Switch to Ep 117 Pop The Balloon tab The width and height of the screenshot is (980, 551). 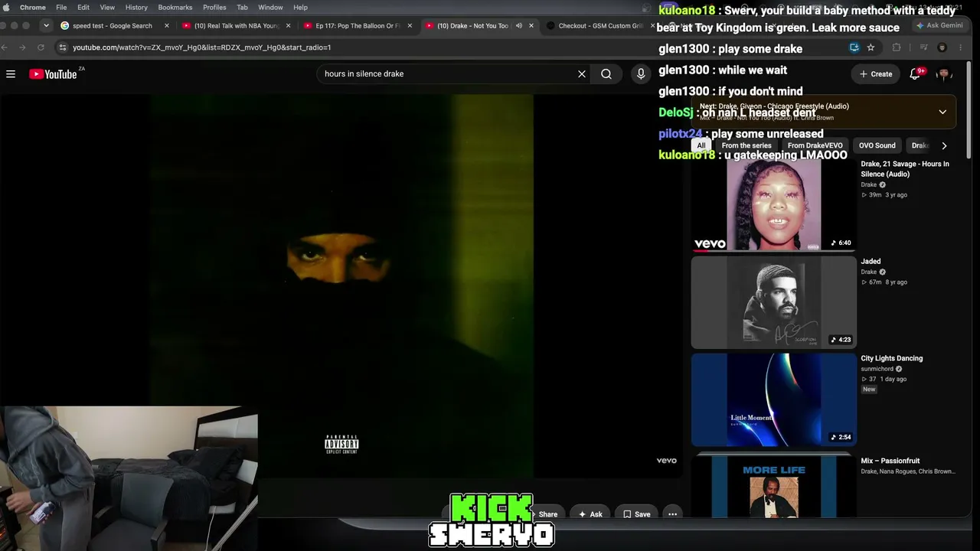click(x=358, y=25)
